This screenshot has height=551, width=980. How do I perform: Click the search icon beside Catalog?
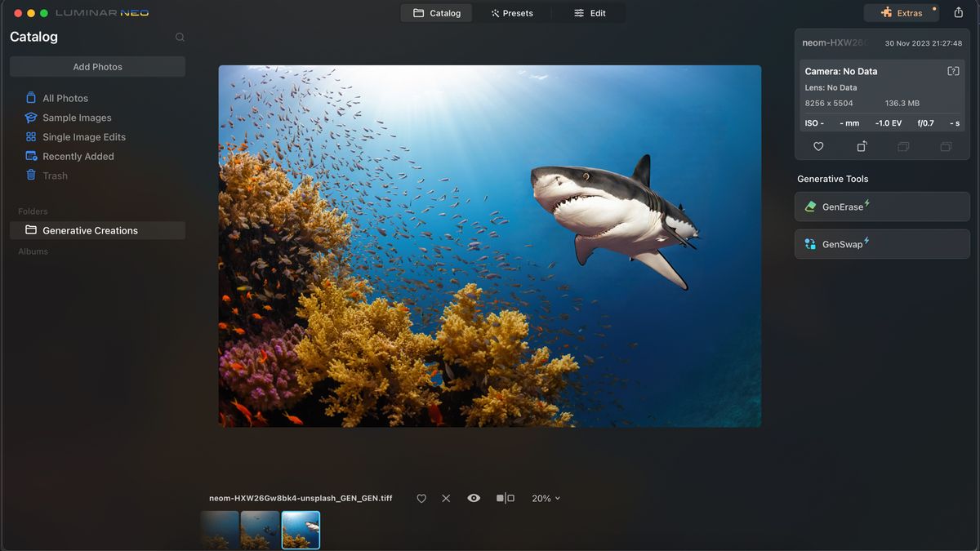179,37
